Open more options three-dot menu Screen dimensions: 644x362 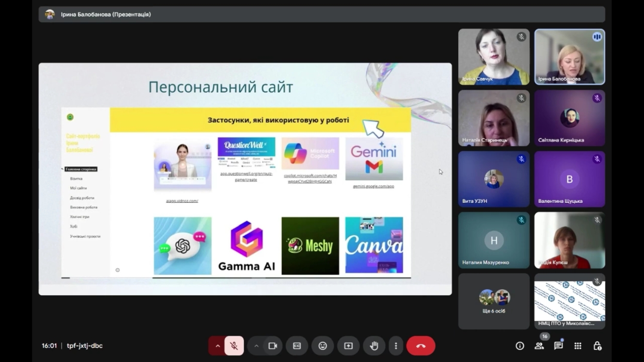(x=396, y=346)
